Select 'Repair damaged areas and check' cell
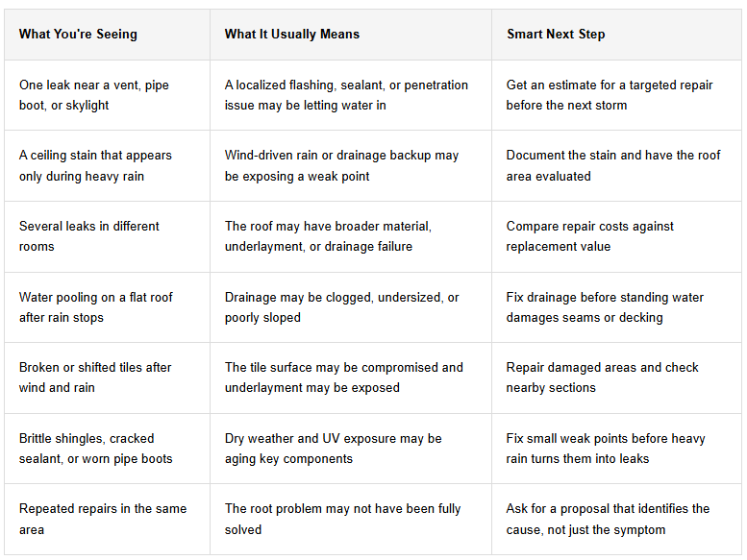This screenshot has height=560, width=747. click(x=616, y=377)
